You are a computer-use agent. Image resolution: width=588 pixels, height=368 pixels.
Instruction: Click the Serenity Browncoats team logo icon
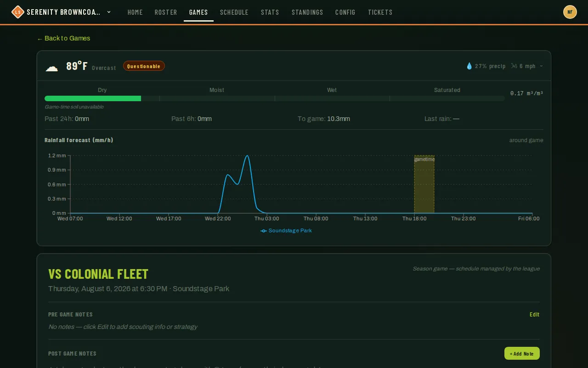pos(17,12)
